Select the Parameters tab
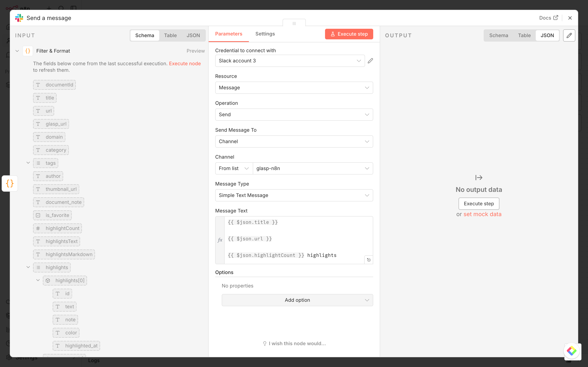Viewport: 588px width, 367px height. [228, 34]
